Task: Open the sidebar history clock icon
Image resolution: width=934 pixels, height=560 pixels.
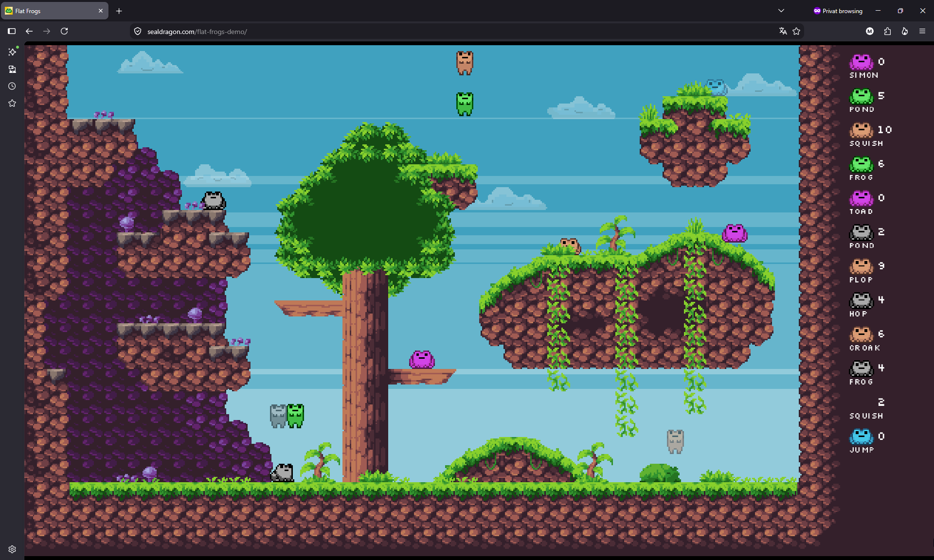Action: 12,86
